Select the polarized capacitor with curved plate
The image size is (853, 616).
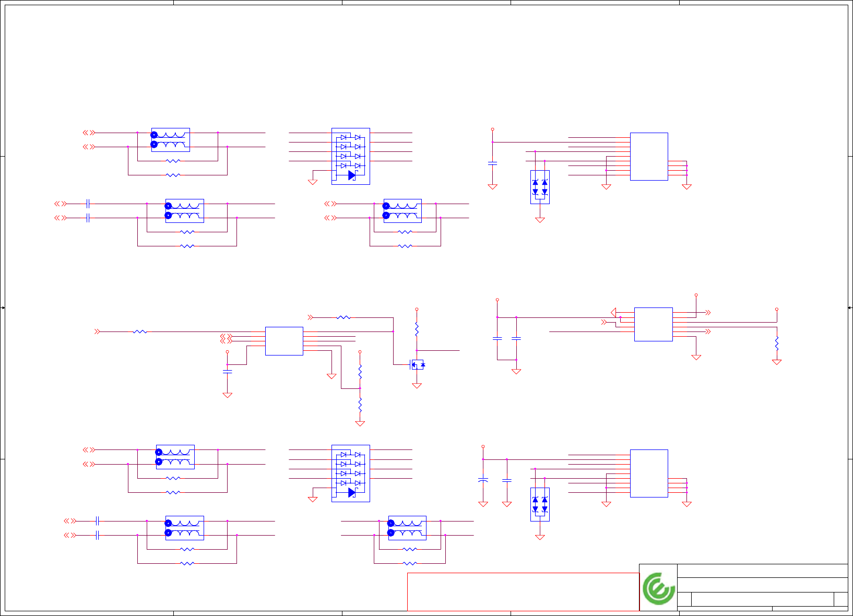(x=483, y=480)
